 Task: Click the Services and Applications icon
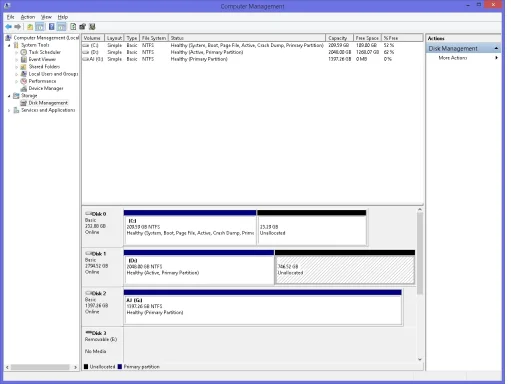tap(16, 110)
